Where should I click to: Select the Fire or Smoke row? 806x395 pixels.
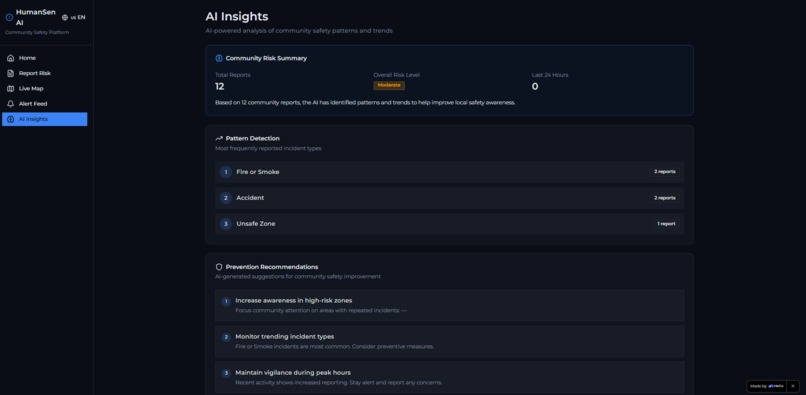(450, 172)
